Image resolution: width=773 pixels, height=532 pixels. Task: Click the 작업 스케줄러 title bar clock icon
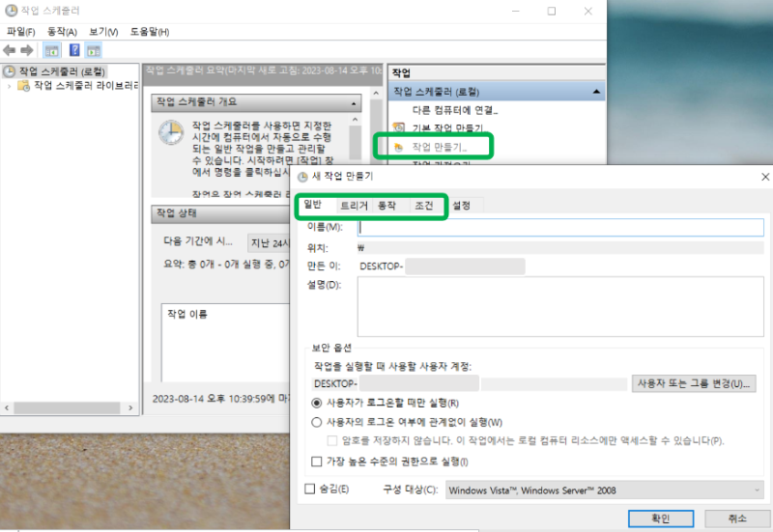[x=11, y=11]
